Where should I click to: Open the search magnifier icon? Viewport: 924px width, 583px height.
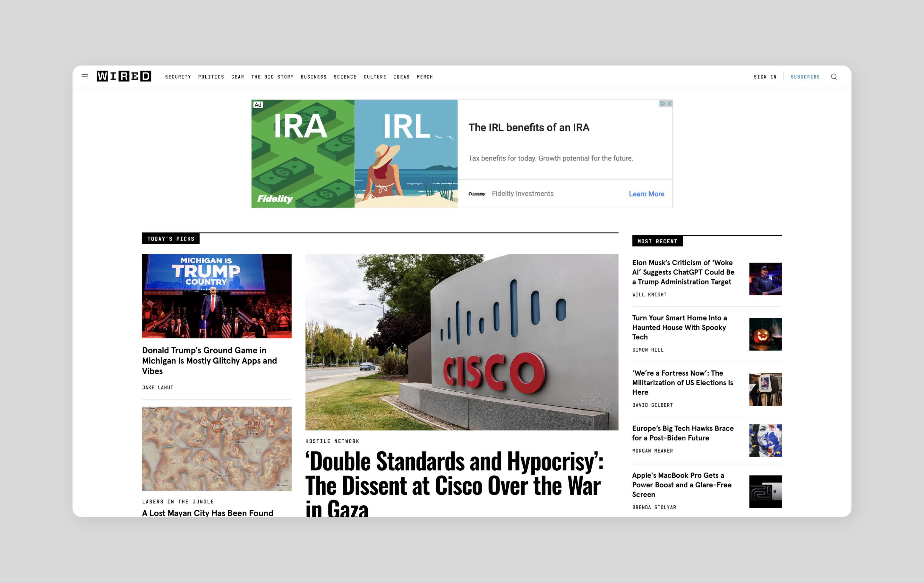(834, 77)
